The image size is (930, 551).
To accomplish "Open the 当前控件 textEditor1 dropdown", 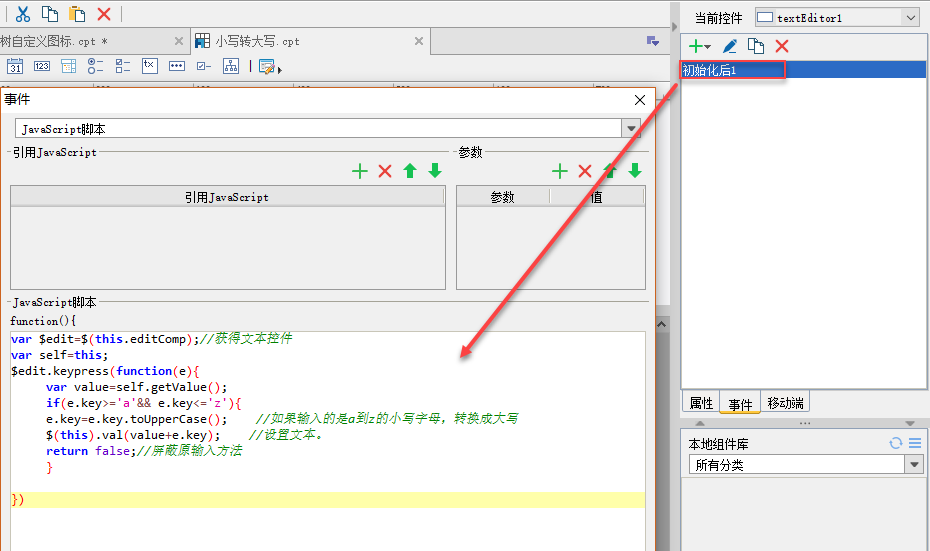I will [837, 18].
